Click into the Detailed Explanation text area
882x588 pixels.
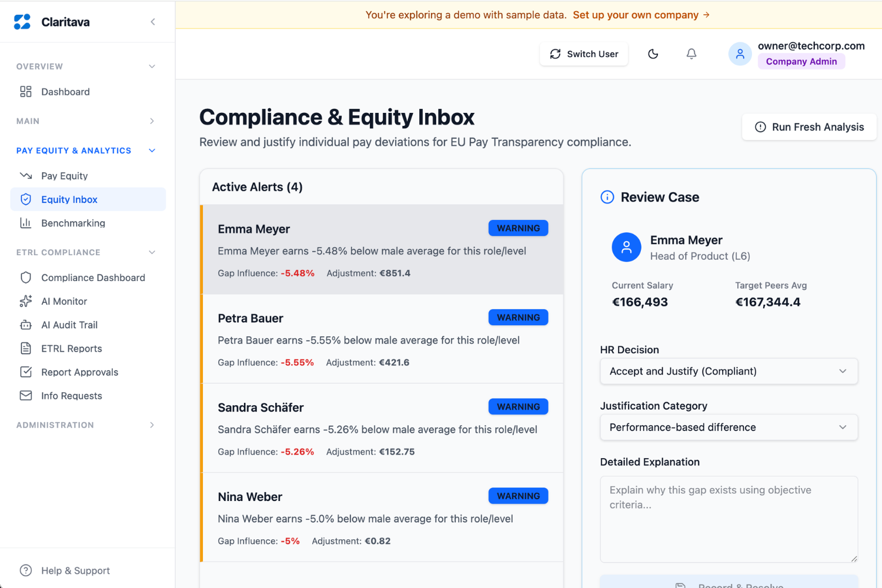[729, 519]
